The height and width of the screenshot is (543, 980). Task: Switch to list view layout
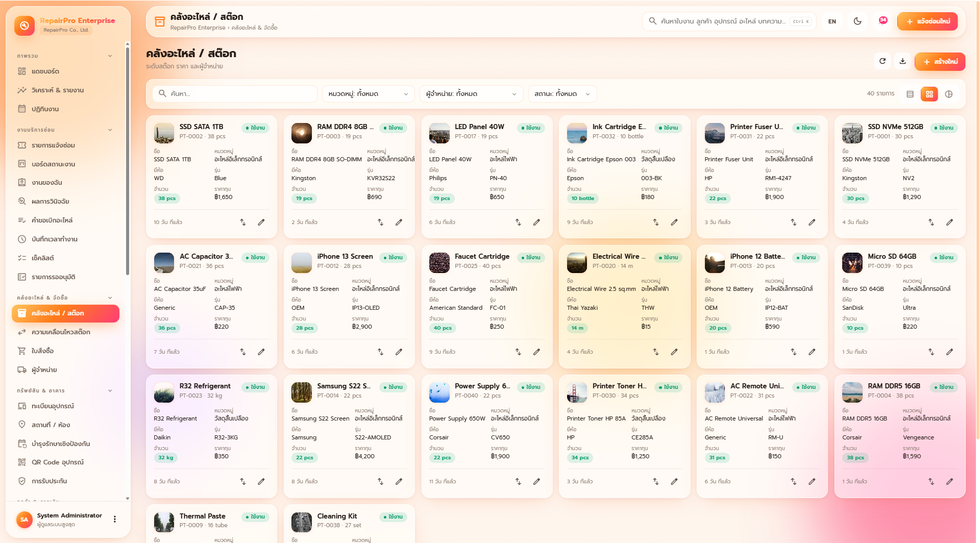tap(910, 94)
